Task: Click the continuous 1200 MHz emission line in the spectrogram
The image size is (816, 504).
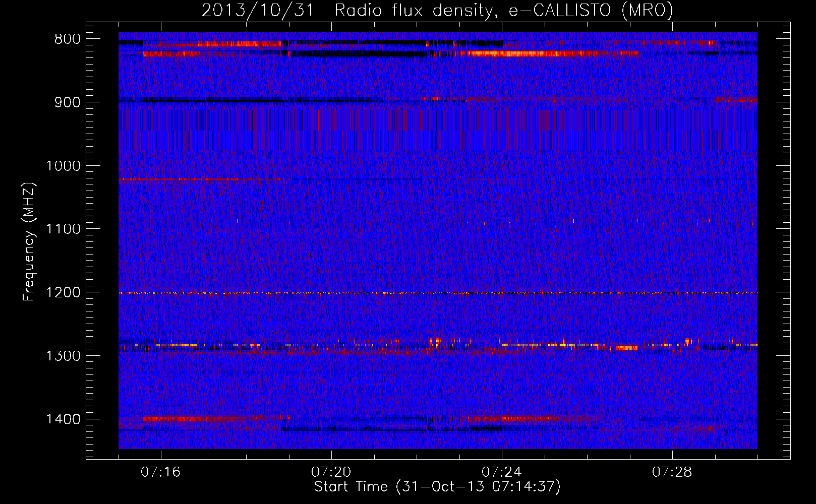Action: [438, 293]
